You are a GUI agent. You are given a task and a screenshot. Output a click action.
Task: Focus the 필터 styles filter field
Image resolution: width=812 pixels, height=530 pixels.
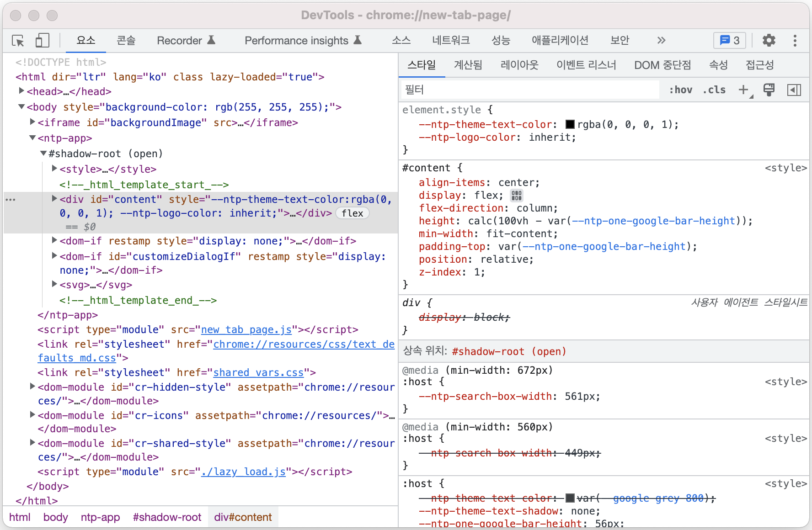coord(530,90)
